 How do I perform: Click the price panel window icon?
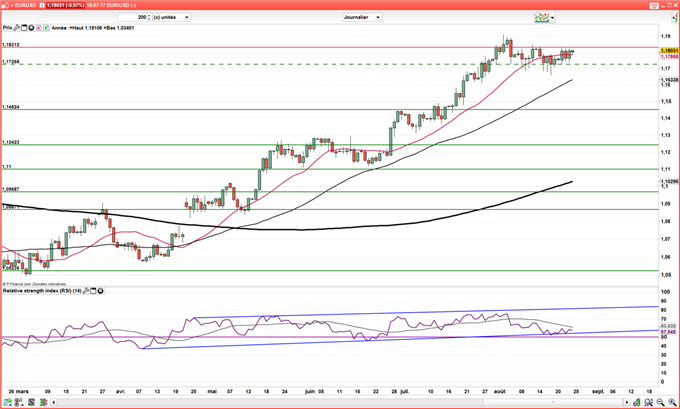click(24, 28)
